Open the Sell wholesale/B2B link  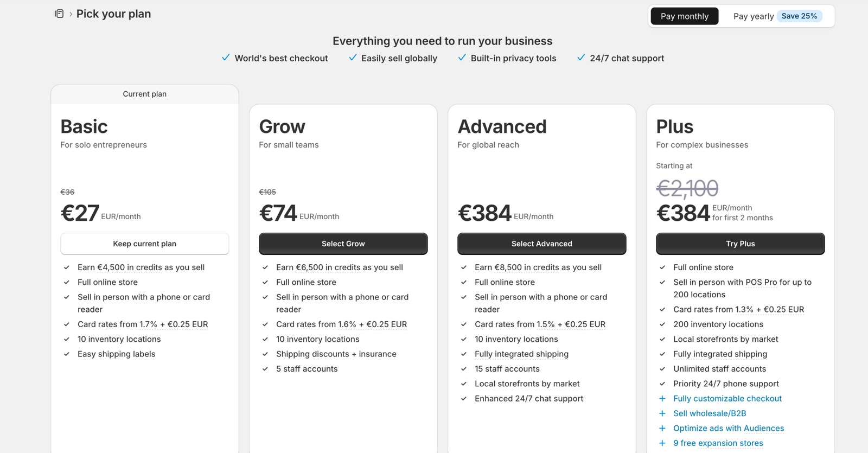[x=710, y=413]
